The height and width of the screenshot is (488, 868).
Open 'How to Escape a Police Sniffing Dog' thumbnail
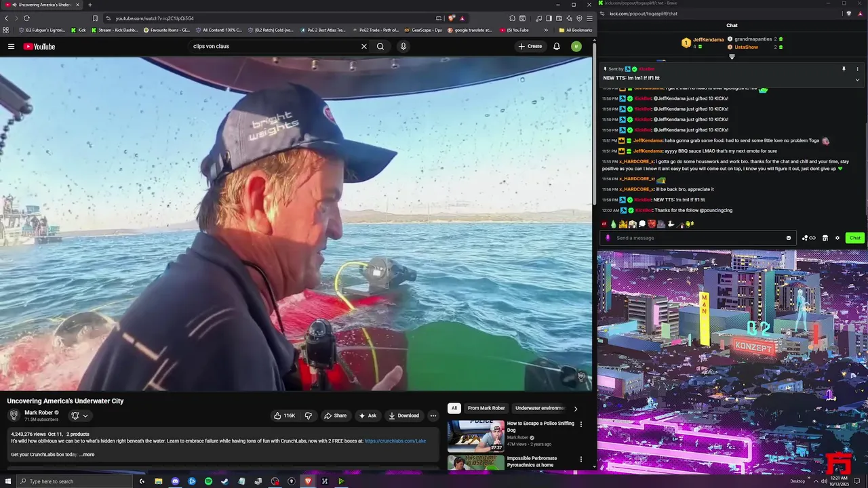pos(475,436)
